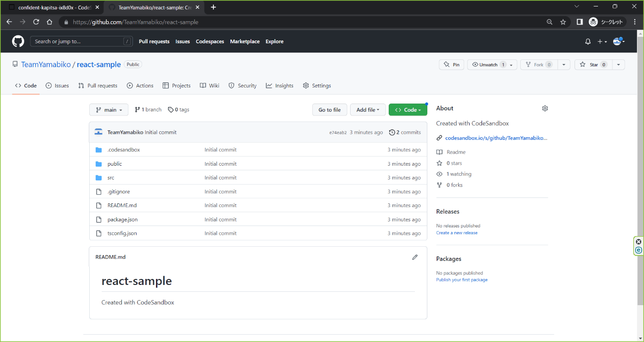Open the browser home page icon
This screenshot has height=342, width=644.
[50, 22]
